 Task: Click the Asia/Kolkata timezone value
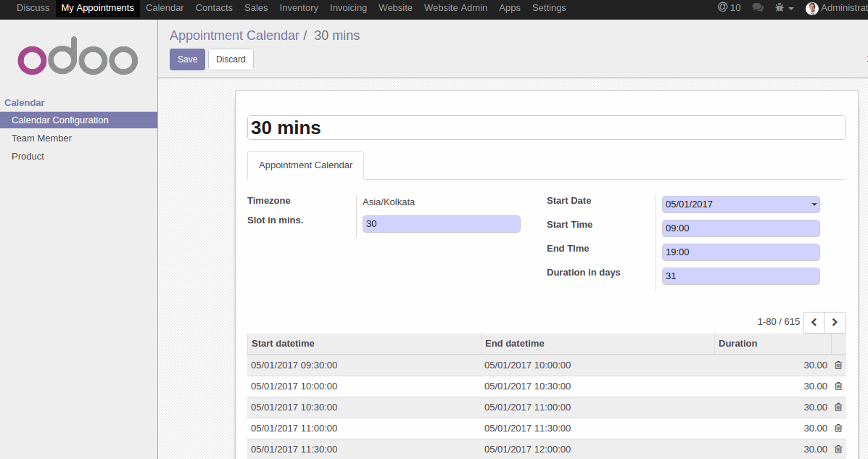[389, 202]
